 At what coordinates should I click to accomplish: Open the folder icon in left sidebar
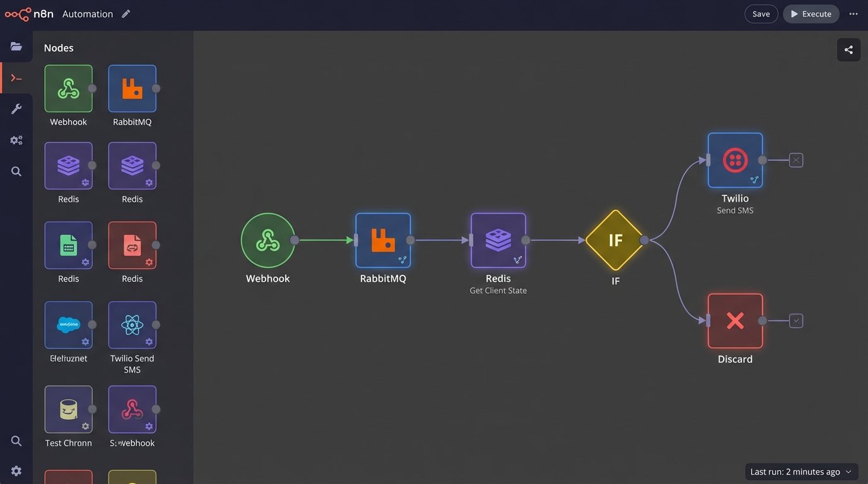(16, 47)
